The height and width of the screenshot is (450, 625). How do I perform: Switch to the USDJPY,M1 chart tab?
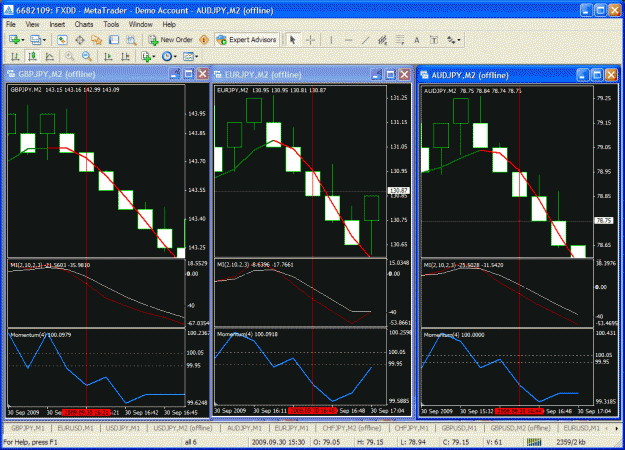coord(122,428)
